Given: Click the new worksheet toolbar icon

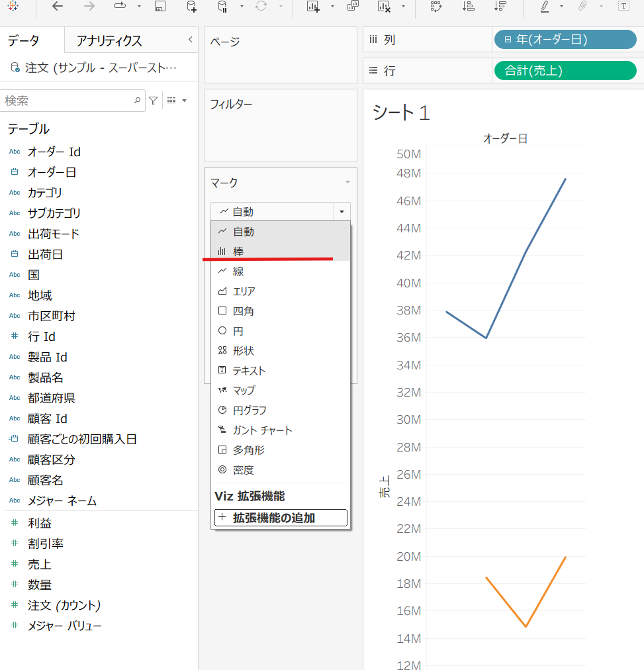Looking at the screenshot, I should tap(313, 7).
